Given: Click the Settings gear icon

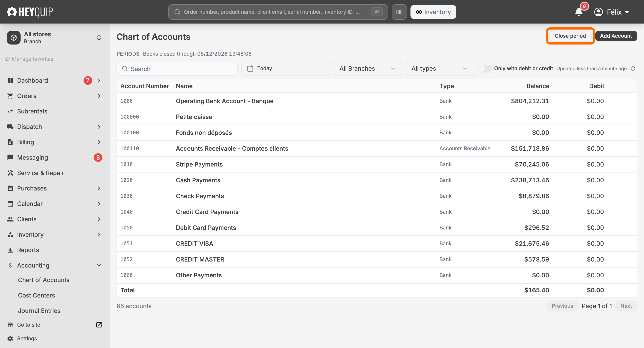Looking at the screenshot, I should point(10,339).
